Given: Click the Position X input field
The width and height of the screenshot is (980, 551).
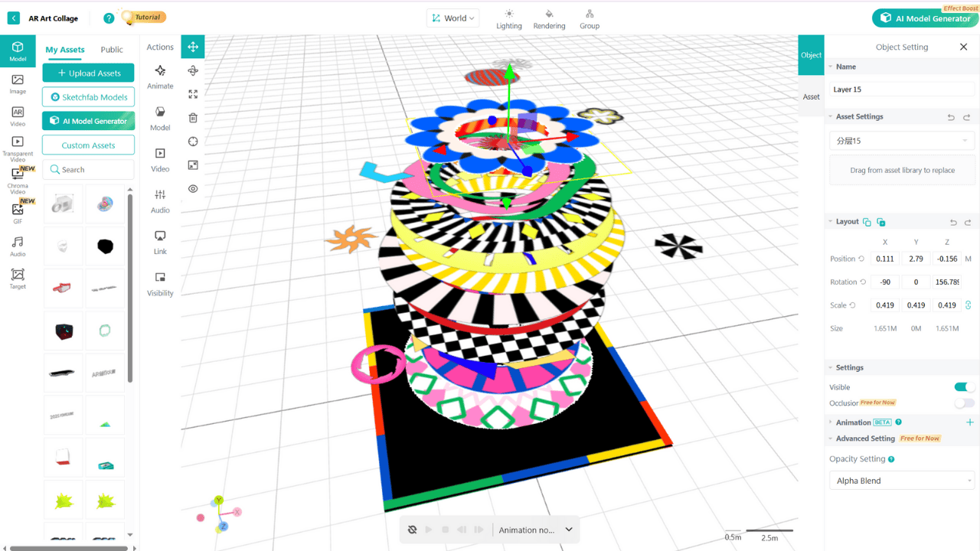Looking at the screenshot, I should (x=884, y=259).
